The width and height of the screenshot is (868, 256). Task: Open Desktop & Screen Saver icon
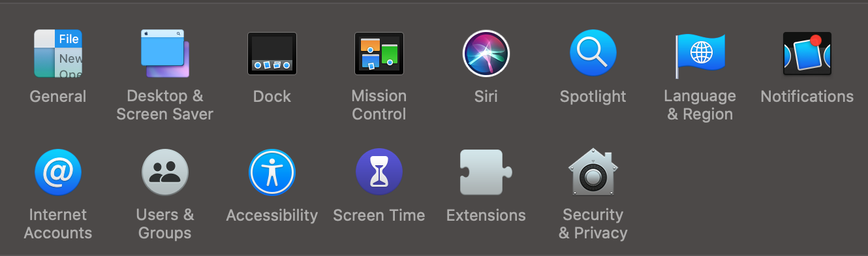click(165, 54)
